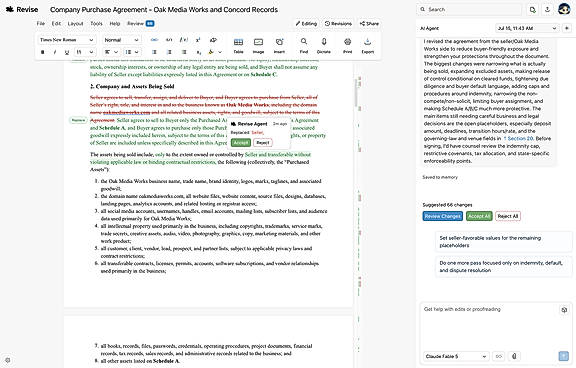Choose 'Do one more pass' indemnity suggestion
This screenshot has height=368, width=576.
503,267
